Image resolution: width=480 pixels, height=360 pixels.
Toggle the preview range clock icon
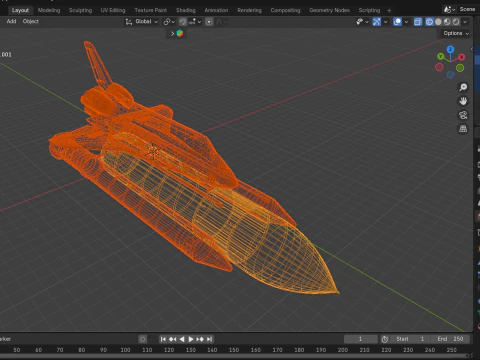385,339
